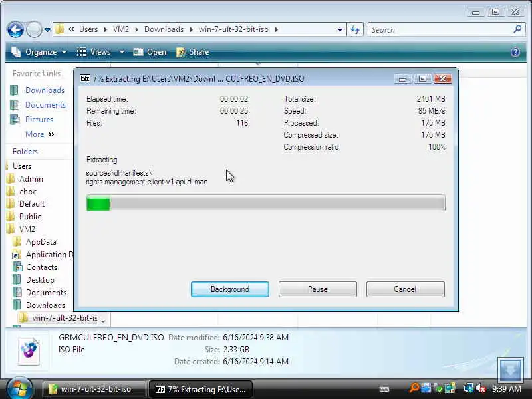Click the 7z icon in dialog title bar
The image size is (532, 399).
(85, 78)
